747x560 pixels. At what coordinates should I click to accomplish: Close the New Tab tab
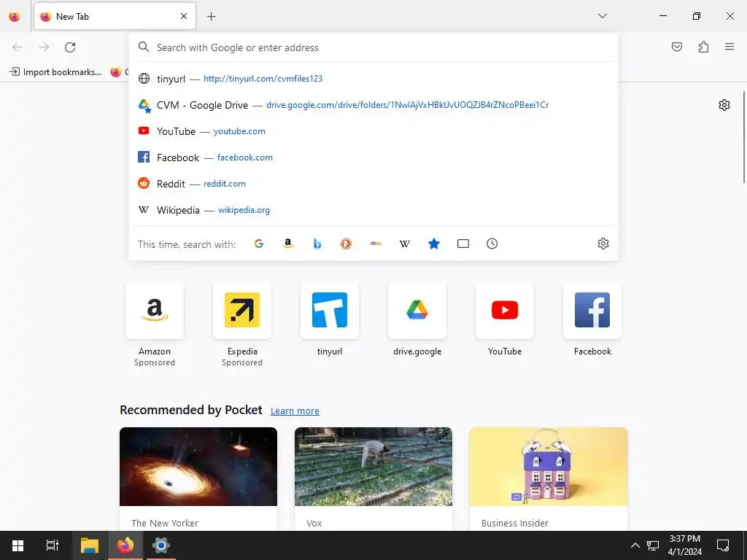[184, 16]
